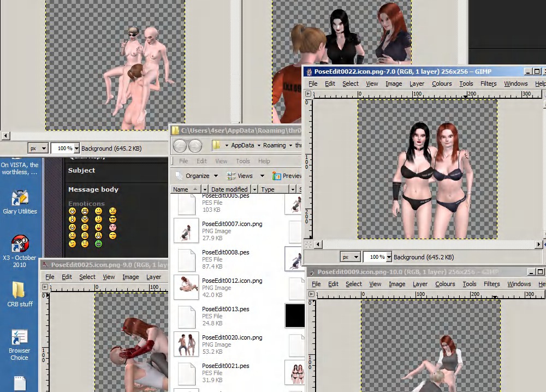
Task: Open the Date modified column filter arrow
Action: 255,189
